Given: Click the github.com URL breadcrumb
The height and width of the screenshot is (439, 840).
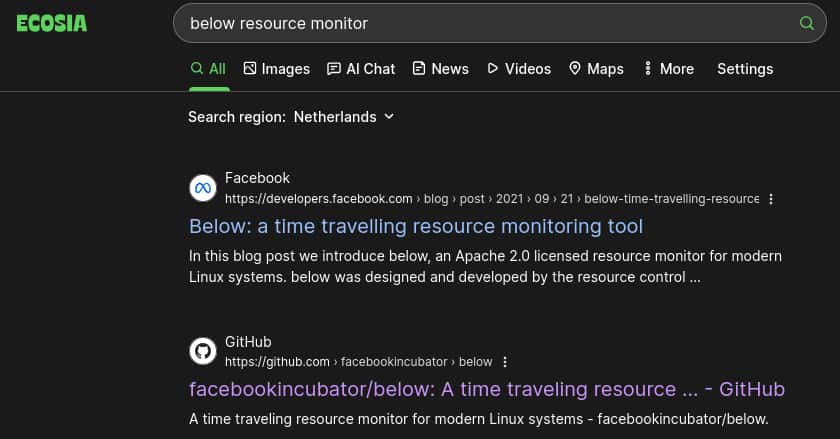Looking at the screenshot, I should [x=277, y=362].
